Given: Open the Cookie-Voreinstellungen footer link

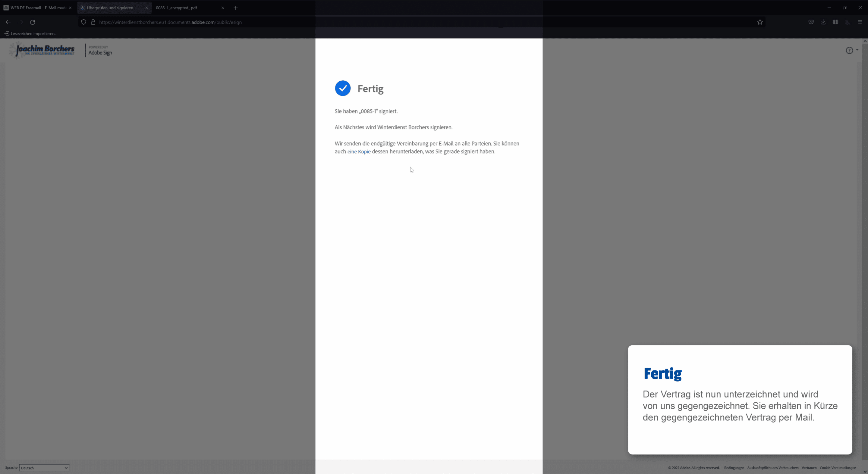Looking at the screenshot, I should 838,468.
